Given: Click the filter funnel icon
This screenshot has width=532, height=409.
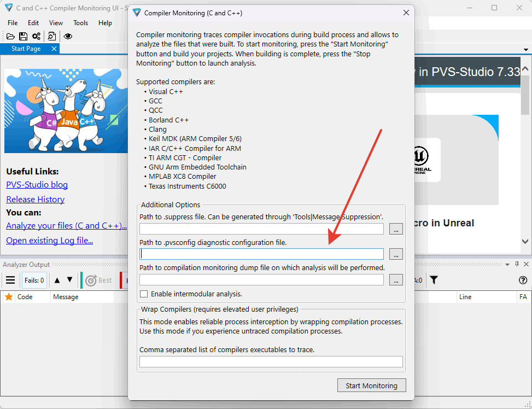Looking at the screenshot, I should pos(434,281).
